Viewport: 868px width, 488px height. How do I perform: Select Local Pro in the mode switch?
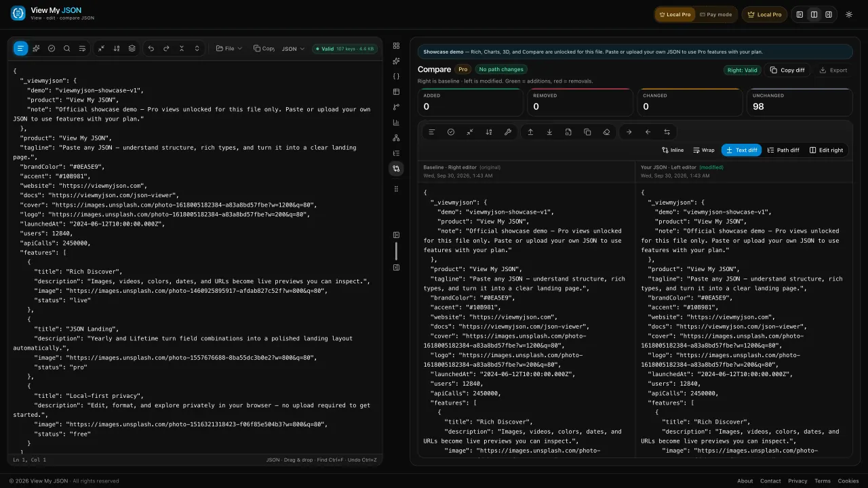[x=675, y=14]
